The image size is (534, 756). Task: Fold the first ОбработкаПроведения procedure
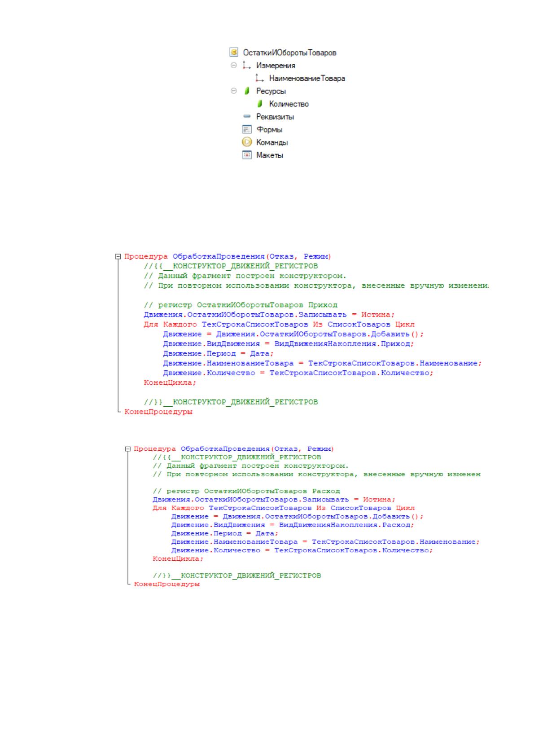pyautogui.click(x=118, y=257)
